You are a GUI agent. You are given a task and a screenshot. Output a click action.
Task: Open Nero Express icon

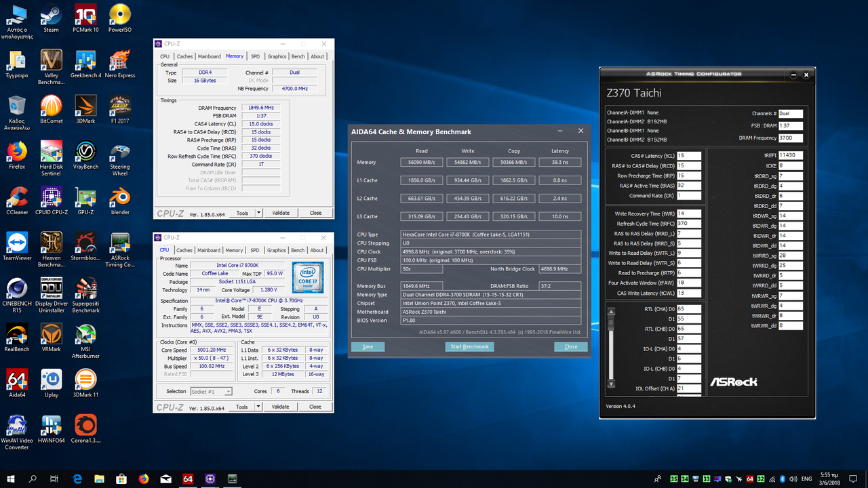pos(120,64)
